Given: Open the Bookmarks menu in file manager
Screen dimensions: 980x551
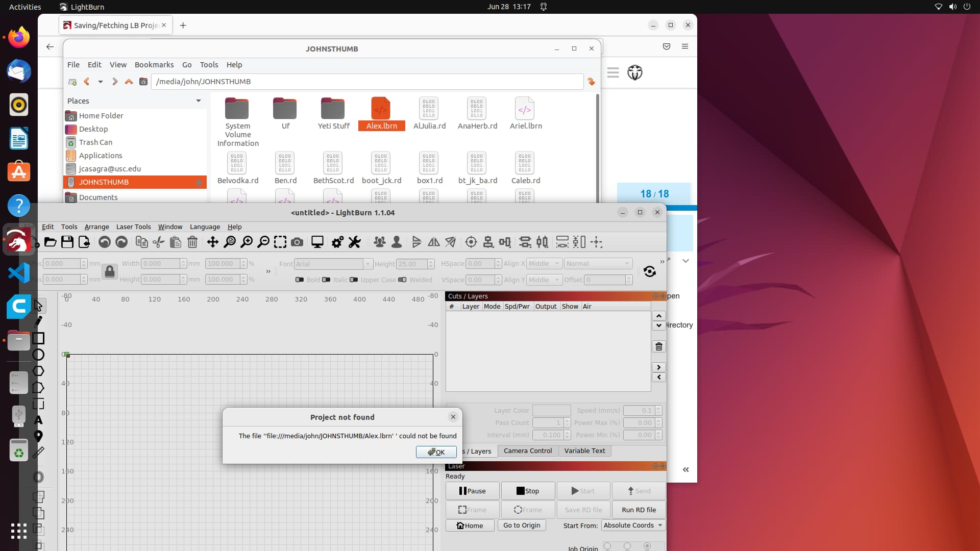Looking at the screenshot, I should click(x=154, y=65).
